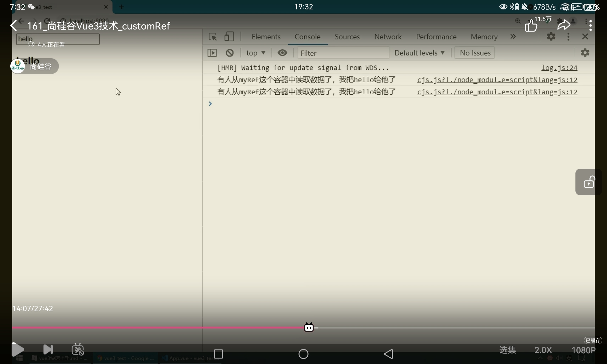607x364 pixels.
Task: Expand the Default levels dropdown
Action: point(419,53)
